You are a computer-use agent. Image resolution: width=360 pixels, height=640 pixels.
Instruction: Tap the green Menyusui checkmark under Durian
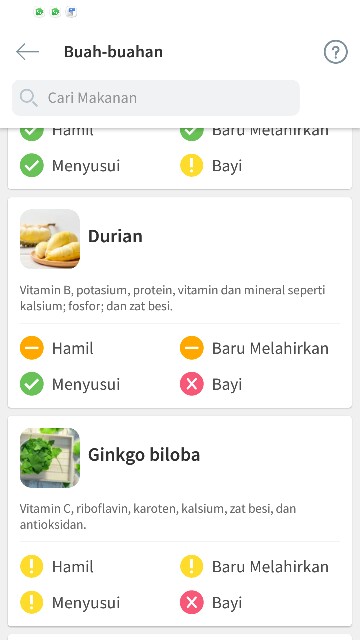tap(32, 384)
